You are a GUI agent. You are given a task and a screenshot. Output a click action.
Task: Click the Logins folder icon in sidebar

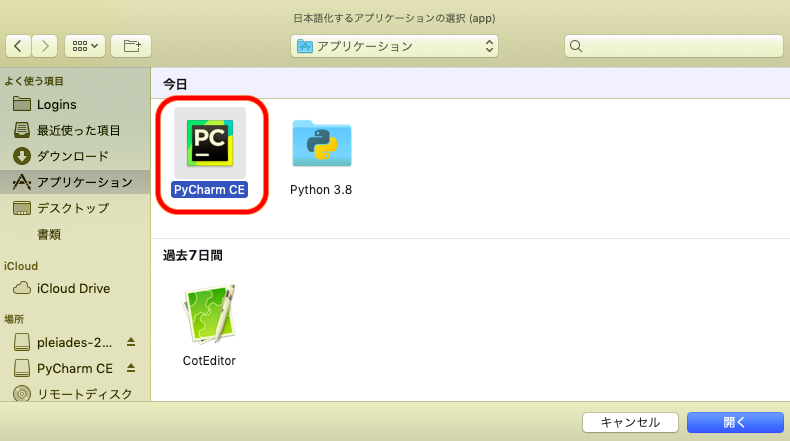coord(22,104)
